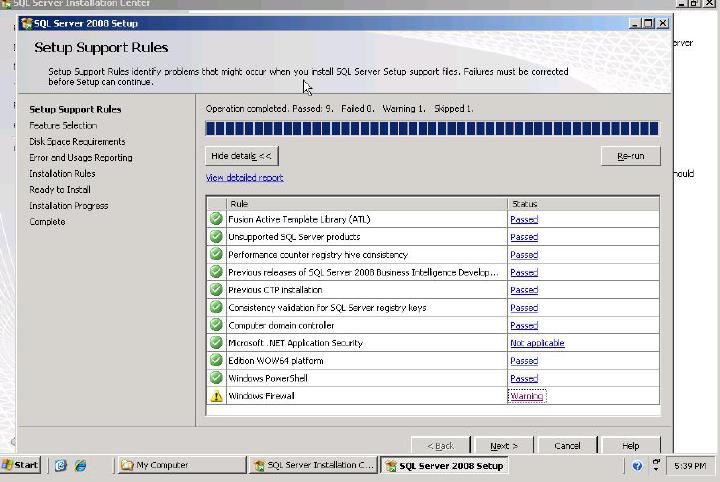
Task: Select Disk Space Requirements step
Action: pos(77,141)
